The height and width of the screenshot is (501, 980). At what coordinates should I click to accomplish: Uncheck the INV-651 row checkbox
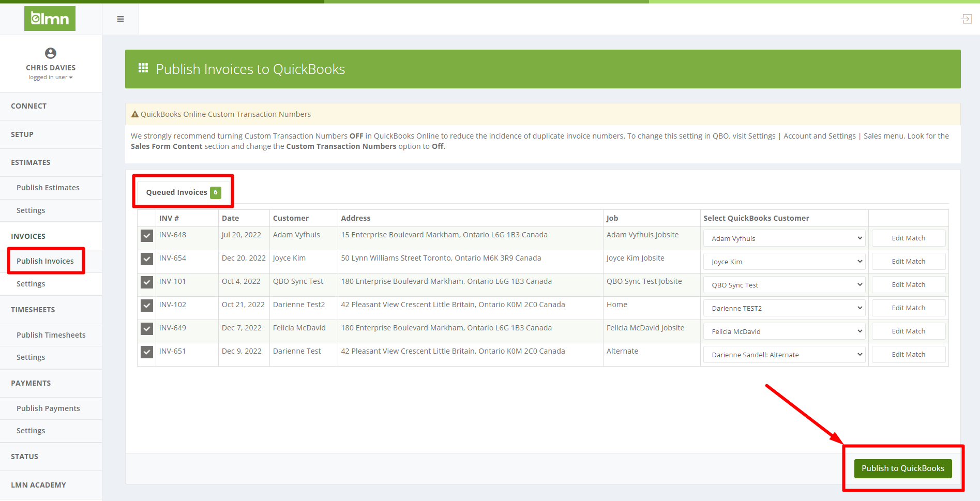pos(147,352)
